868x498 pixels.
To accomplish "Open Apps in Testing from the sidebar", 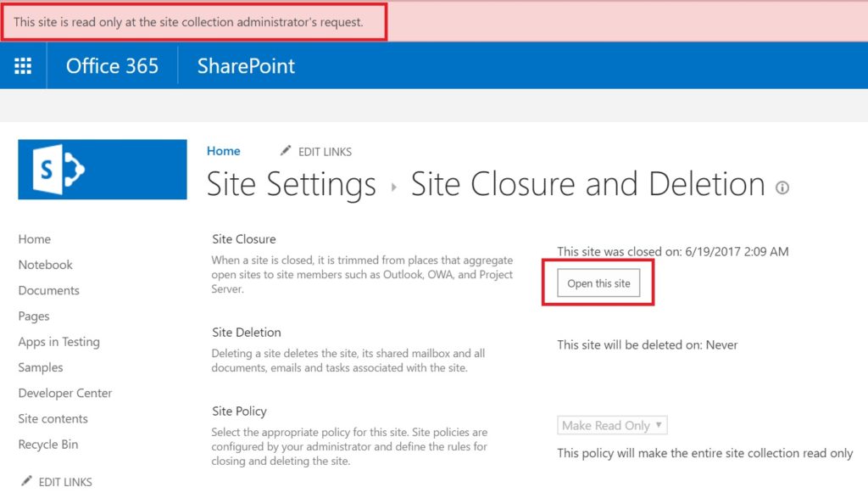I will coord(59,342).
